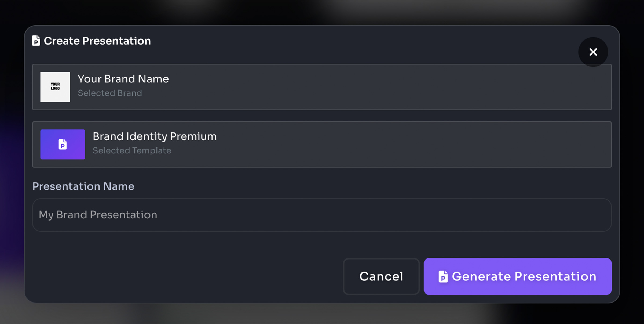Screen dimensions: 644x324
Task: Click the Presentation Name heading label
Action: 83,186
